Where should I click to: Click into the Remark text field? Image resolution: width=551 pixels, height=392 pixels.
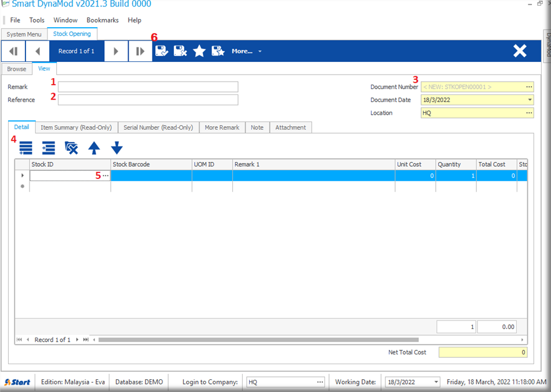pos(148,87)
